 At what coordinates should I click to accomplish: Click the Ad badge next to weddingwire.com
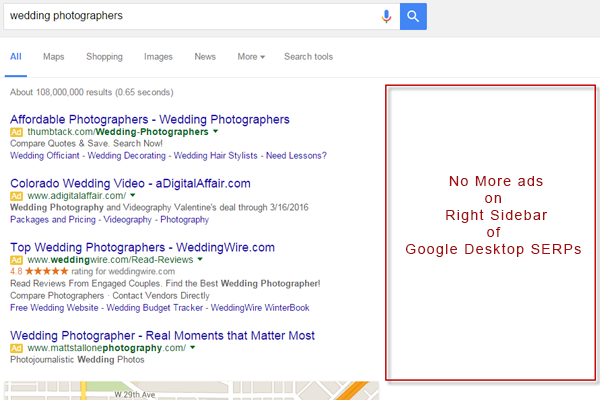coord(16,260)
